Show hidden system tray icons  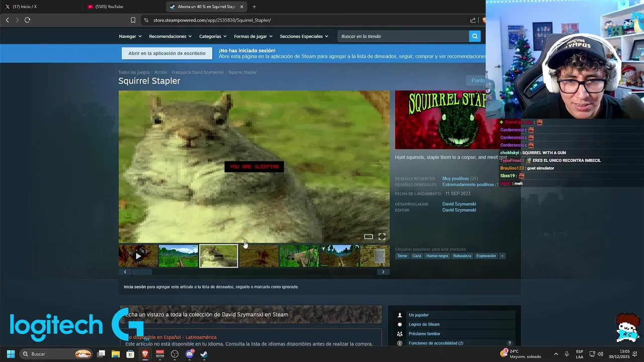555,354
